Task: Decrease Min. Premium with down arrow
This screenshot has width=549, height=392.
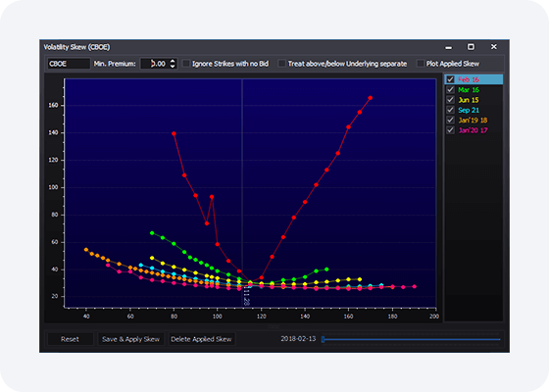Action: pos(173,67)
